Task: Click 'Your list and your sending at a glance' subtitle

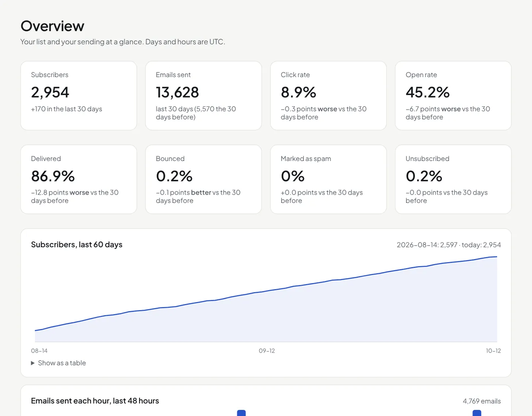Action: tap(123, 41)
